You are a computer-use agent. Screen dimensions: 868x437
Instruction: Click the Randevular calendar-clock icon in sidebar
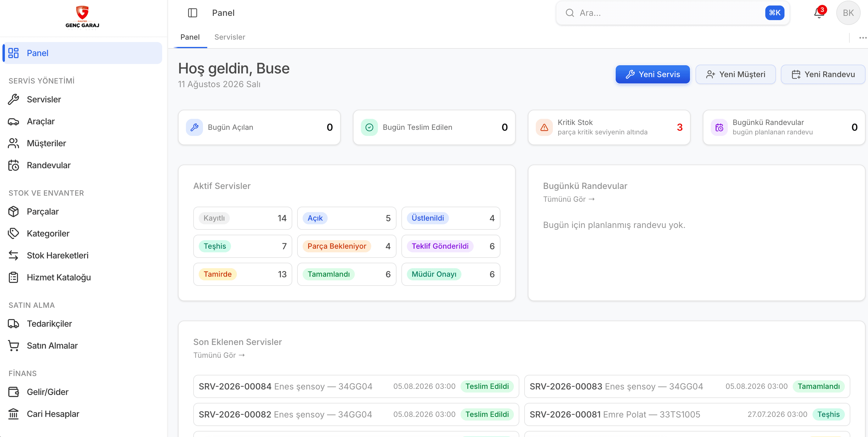tap(13, 165)
